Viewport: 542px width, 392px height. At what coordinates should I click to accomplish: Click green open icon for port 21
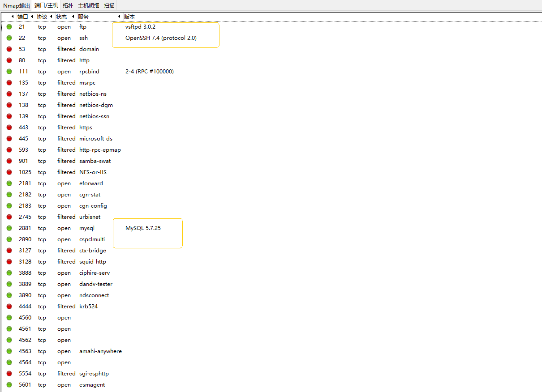click(x=9, y=27)
